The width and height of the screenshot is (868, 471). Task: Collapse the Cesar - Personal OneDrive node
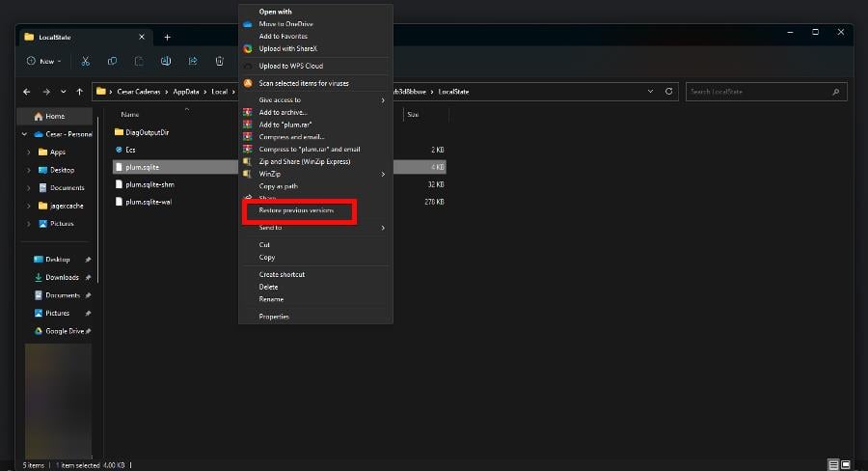pos(24,134)
